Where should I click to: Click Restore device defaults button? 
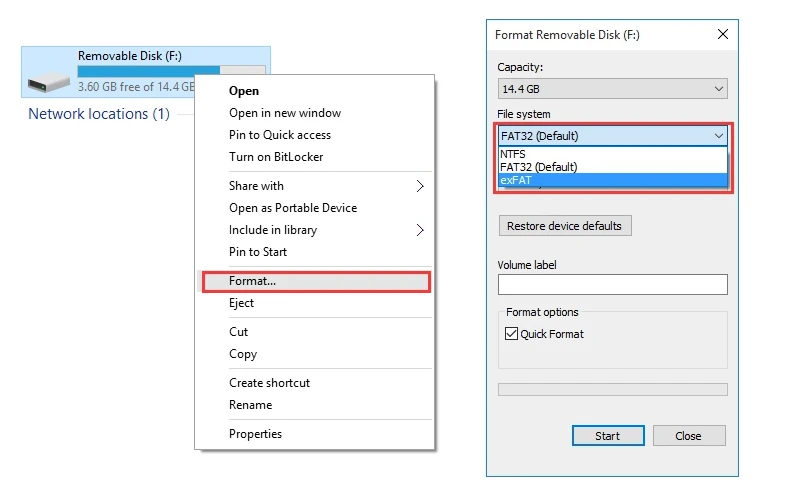[565, 226]
